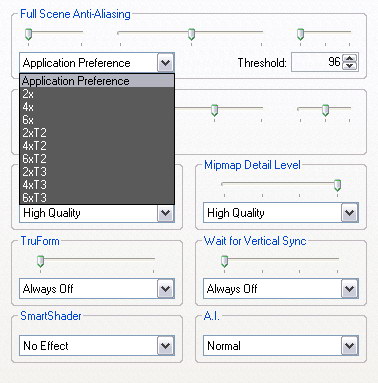The height and width of the screenshot is (383, 378).
Task: Pick 6x in the open dropdown list
Action: point(97,120)
